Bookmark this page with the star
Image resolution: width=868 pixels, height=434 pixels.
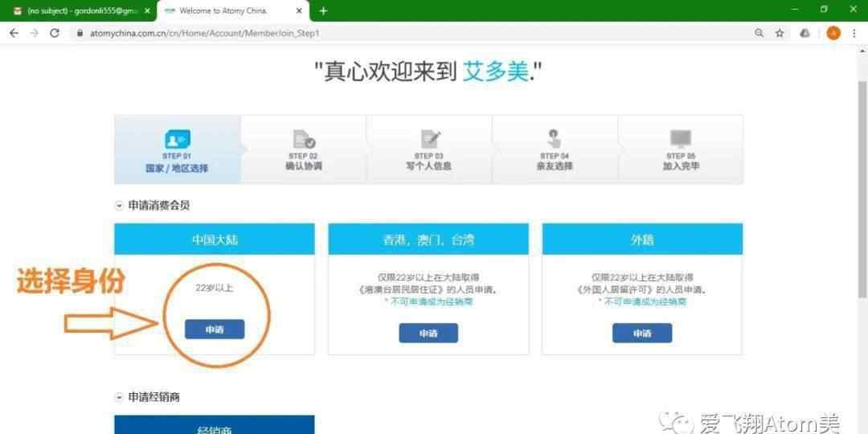(x=780, y=33)
